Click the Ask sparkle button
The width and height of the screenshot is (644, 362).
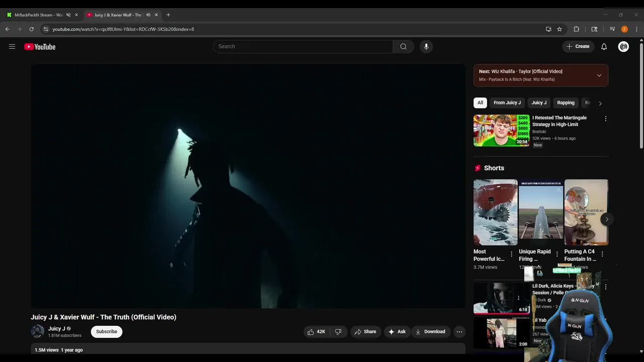(397, 332)
